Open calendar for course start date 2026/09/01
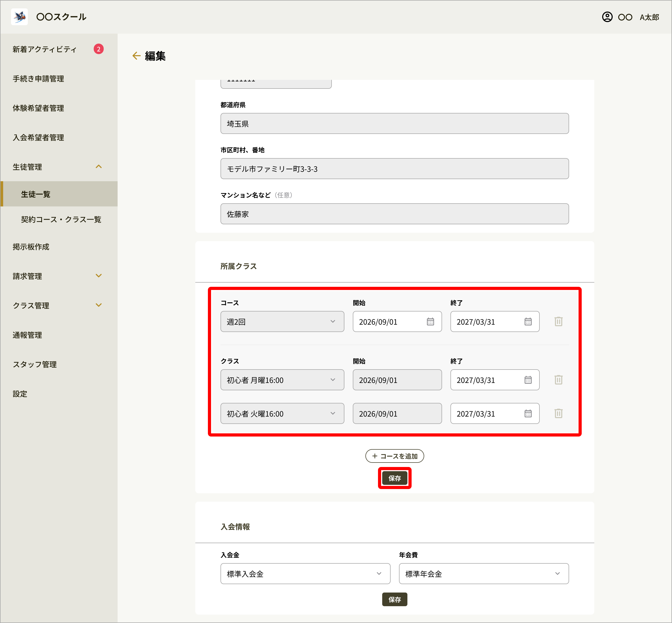 pos(430,322)
